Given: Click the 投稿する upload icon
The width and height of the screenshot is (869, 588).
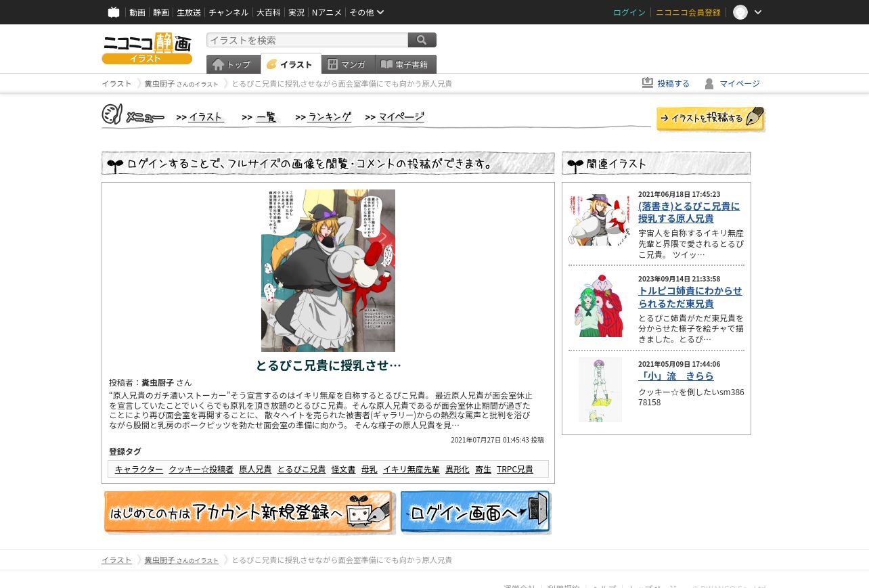Looking at the screenshot, I should point(648,83).
